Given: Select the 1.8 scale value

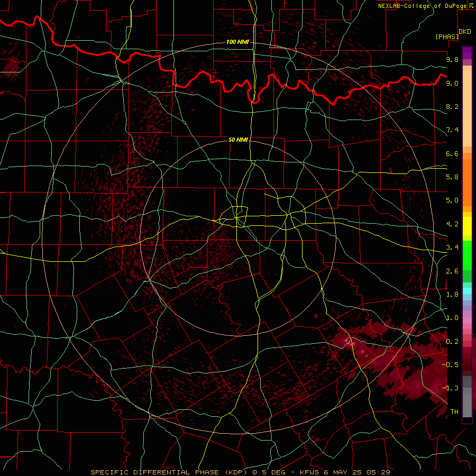Looking at the screenshot, I should tap(452, 295).
